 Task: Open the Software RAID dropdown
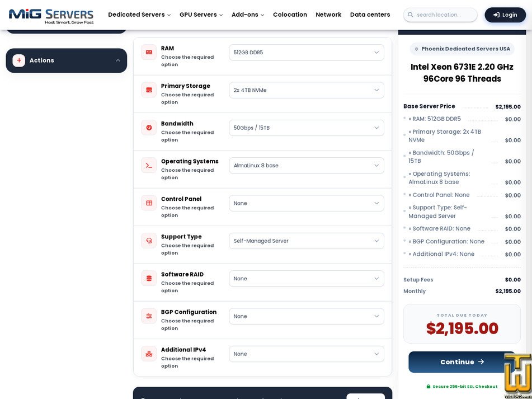click(x=307, y=279)
